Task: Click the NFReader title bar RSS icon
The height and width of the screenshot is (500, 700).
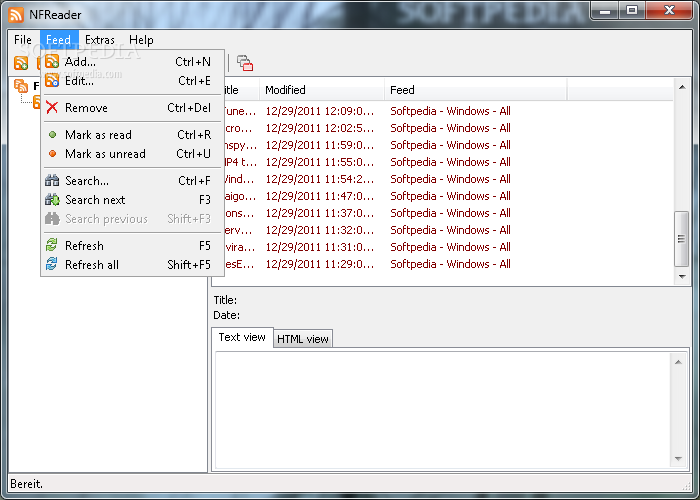Action: point(16,15)
